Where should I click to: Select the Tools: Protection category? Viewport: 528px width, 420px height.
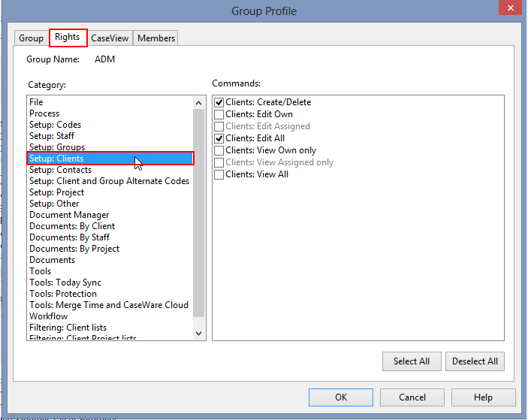(63, 294)
